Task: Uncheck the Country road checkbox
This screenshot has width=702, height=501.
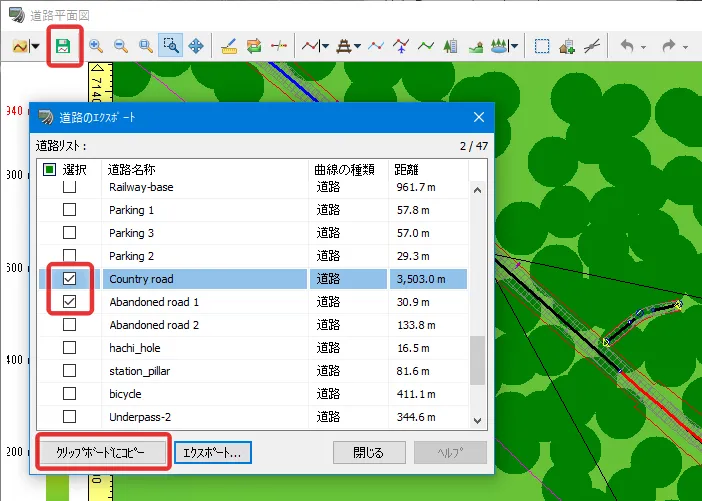Action: pos(69,279)
